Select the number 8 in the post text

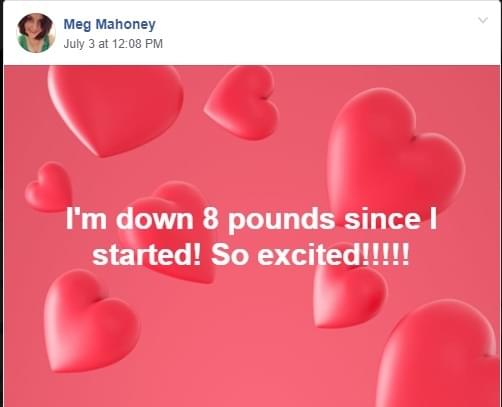pos(211,219)
